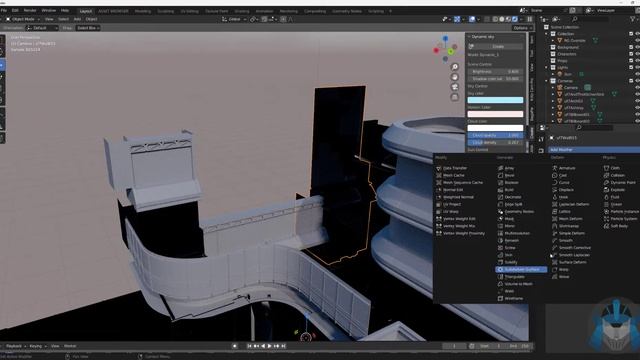Click the Wireframe modifier icon
Screen dimensions: 640x360
[500, 298]
